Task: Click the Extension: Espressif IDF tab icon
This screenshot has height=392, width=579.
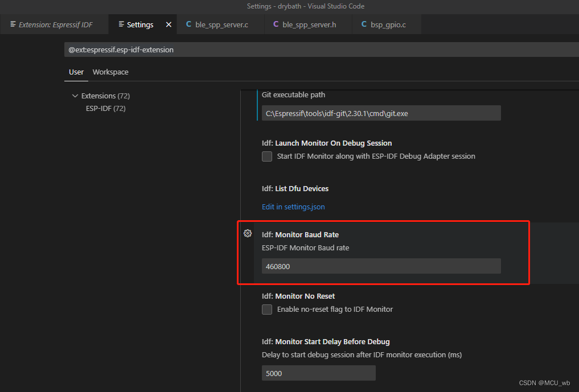Action: (x=13, y=24)
